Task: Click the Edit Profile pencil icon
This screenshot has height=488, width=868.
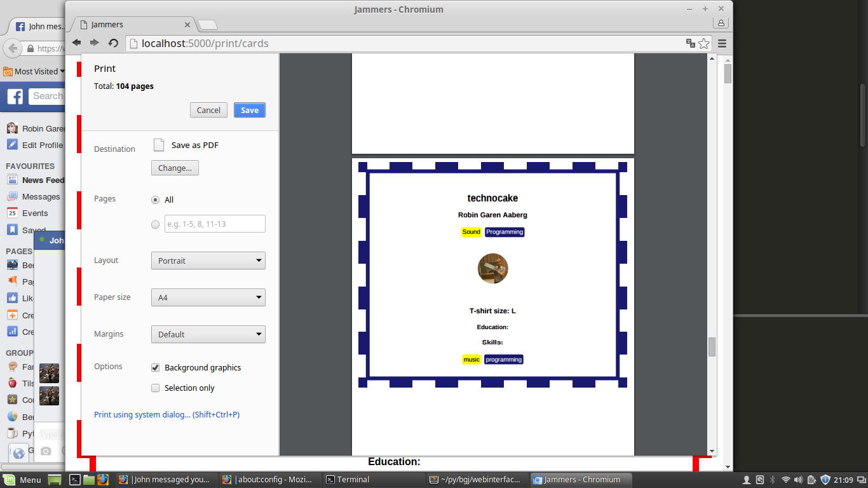Action: [x=12, y=144]
